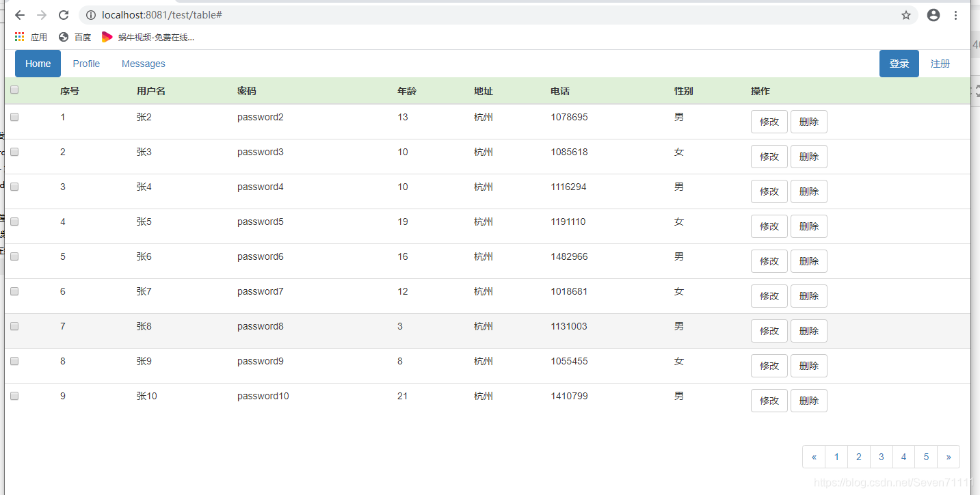
Task: Go to page 3 in pagination
Action: 881,456
